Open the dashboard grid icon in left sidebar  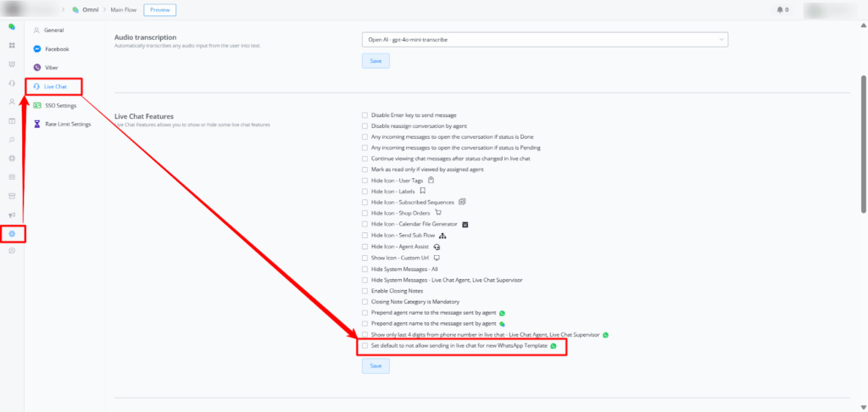(x=12, y=45)
